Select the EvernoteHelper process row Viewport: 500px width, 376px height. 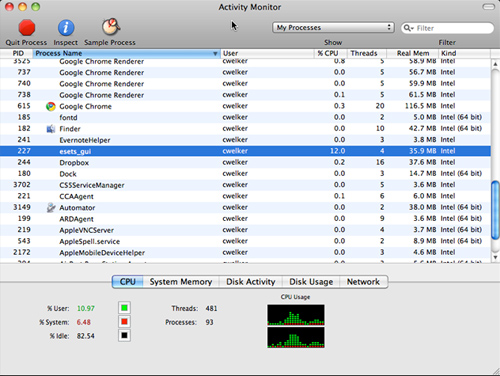(245, 140)
